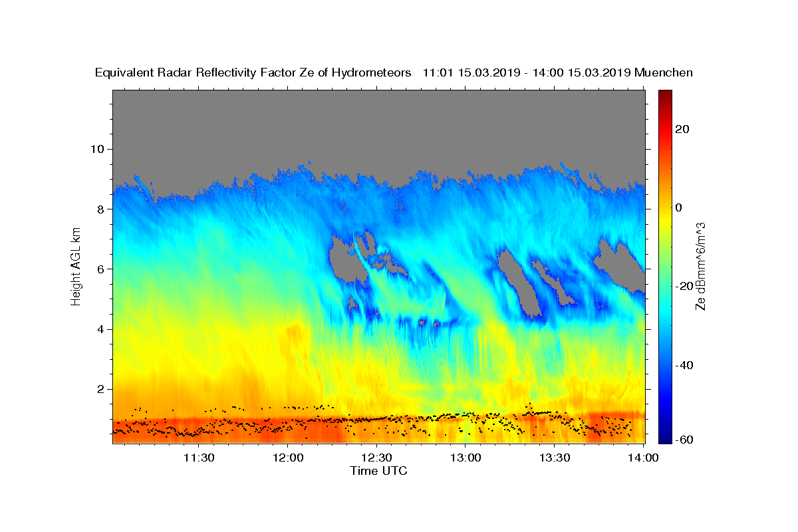Click the '11:30' time tick label
Screen dimensions: 798x532
pyautogui.click(x=199, y=458)
